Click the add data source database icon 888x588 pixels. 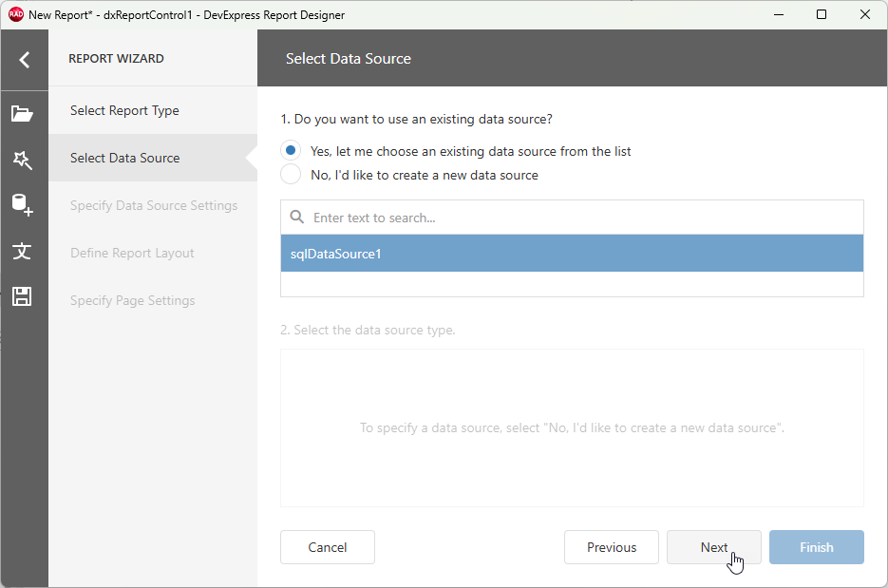[23, 205]
